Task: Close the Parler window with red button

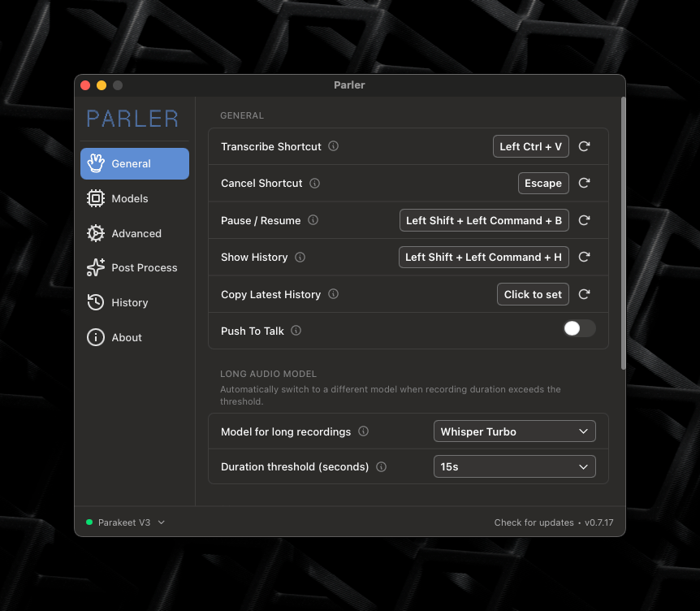Action: [85, 85]
